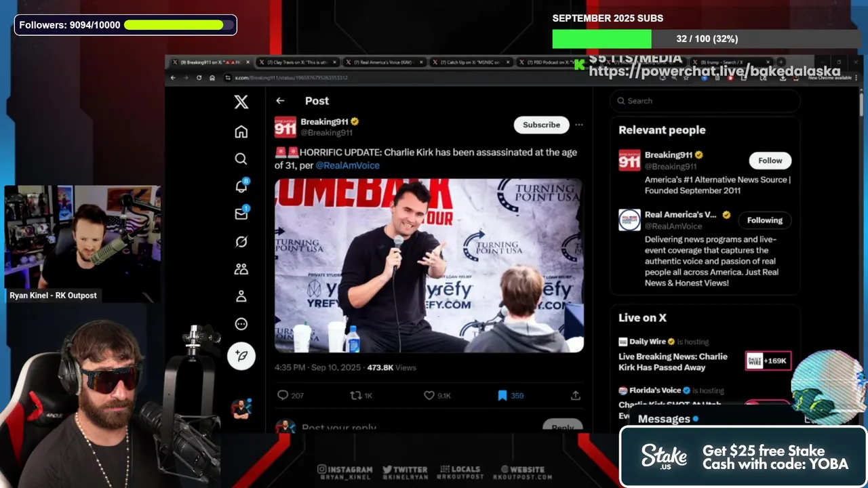
Task: Open the Home icon in X sidebar
Action: click(241, 131)
